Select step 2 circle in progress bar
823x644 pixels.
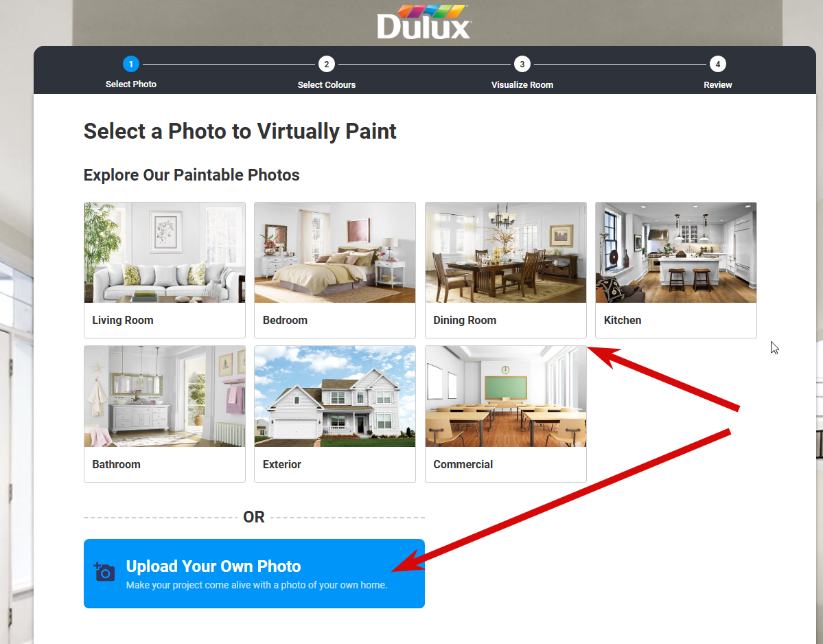(327, 64)
